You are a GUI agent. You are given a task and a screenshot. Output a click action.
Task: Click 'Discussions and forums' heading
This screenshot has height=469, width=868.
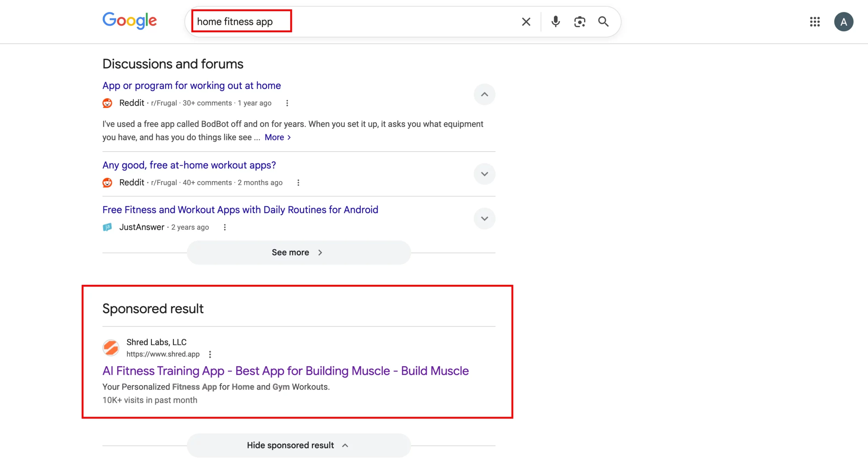click(173, 64)
